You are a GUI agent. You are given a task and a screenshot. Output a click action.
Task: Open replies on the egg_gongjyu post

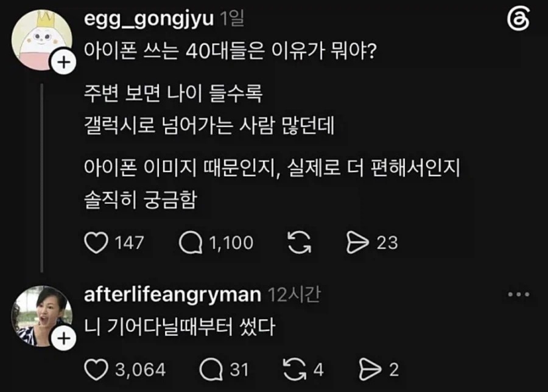click(191, 243)
